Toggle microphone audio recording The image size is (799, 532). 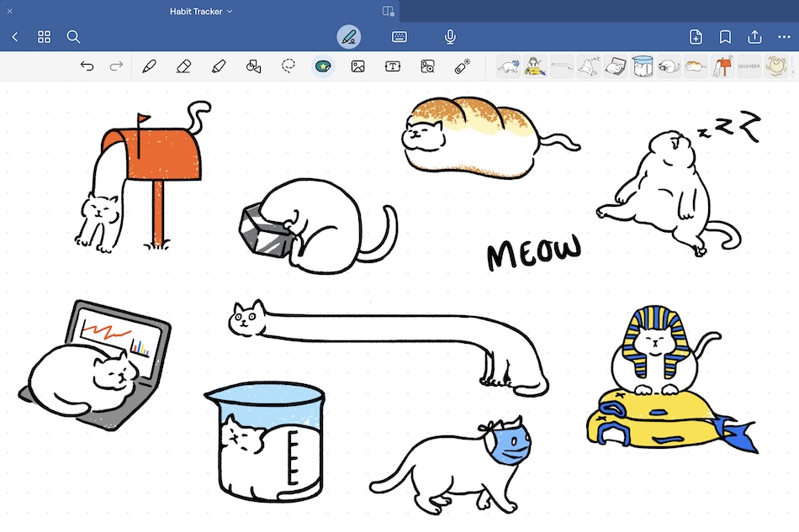(450, 37)
